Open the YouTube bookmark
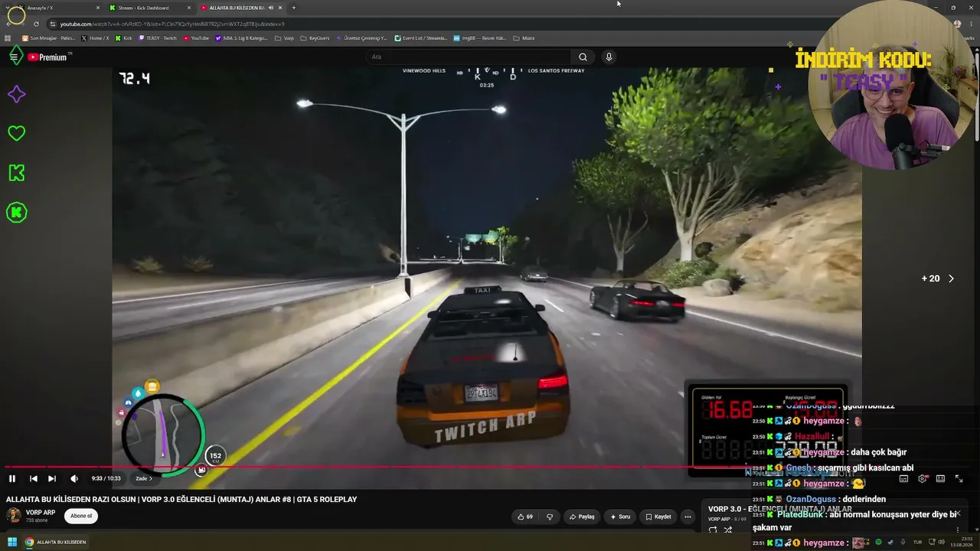The width and height of the screenshot is (980, 551). pyautogui.click(x=195, y=38)
